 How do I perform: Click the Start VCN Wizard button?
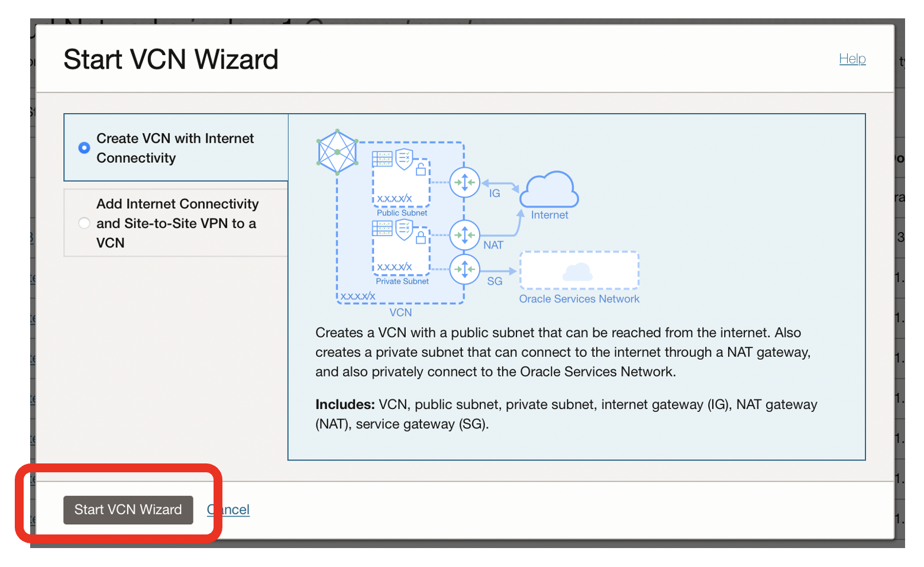coord(127,510)
